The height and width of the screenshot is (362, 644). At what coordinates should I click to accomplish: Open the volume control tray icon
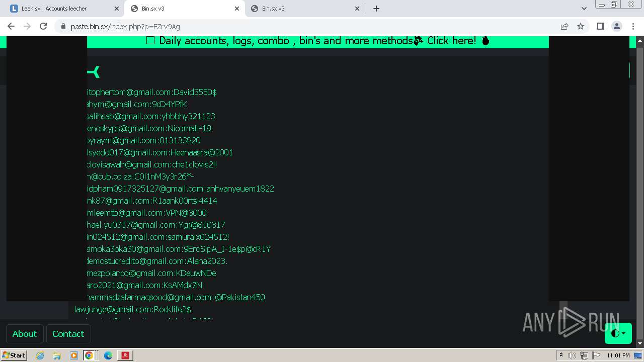point(572,355)
